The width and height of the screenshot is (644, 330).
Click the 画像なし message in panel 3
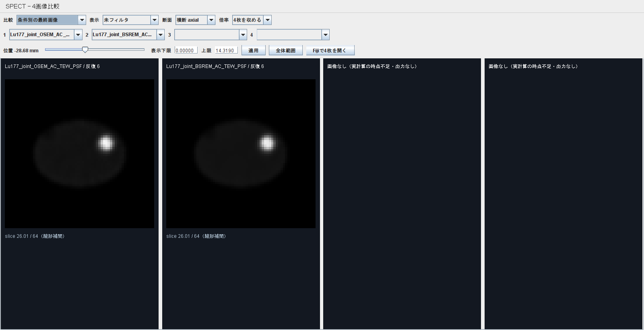point(372,66)
